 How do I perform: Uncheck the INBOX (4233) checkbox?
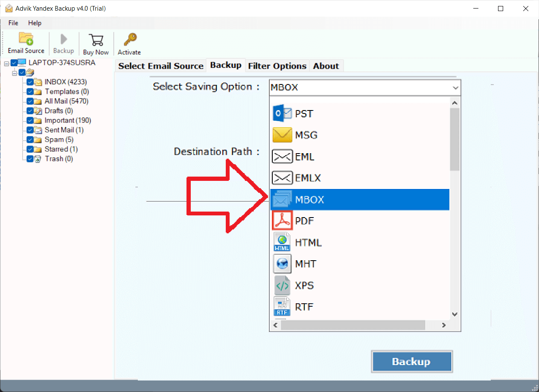pyautogui.click(x=30, y=82)
